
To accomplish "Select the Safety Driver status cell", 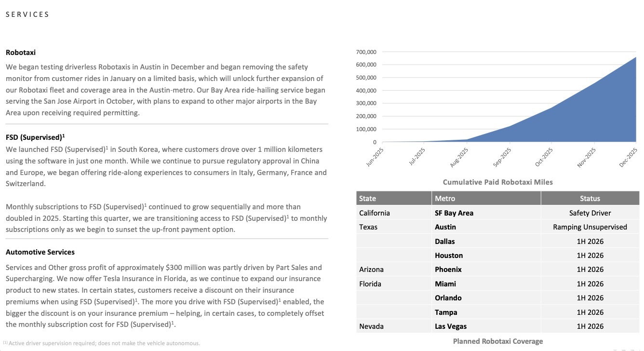I will click(590, 213).
